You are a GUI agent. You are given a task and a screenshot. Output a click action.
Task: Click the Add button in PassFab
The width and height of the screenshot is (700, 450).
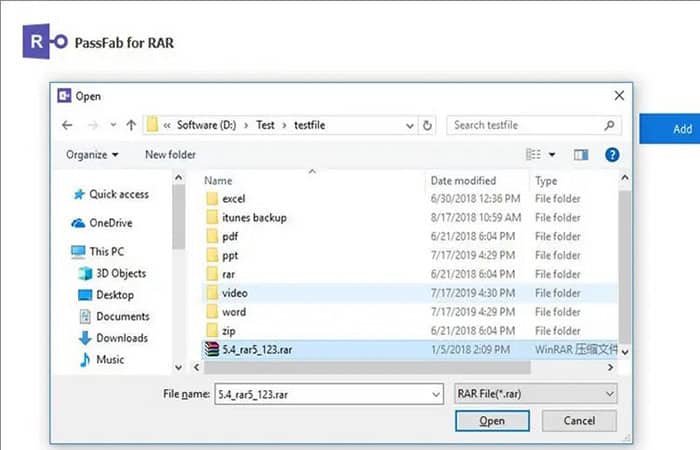[670, 129]
